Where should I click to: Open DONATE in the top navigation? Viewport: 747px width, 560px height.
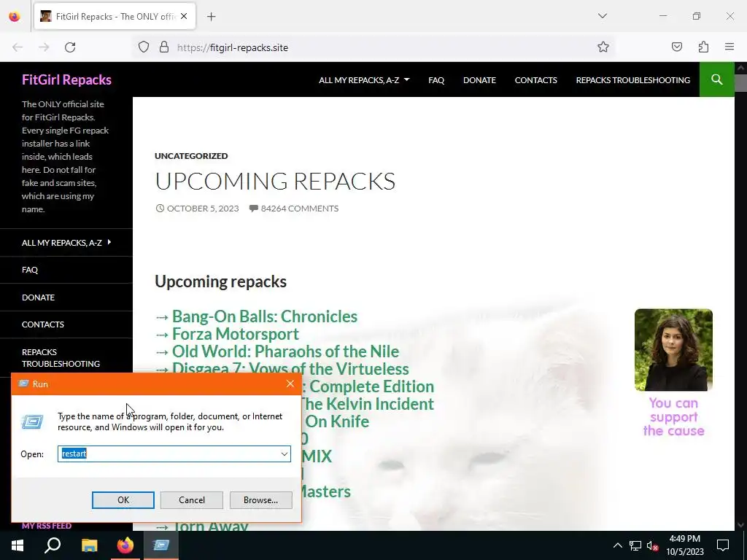coord(479,80)
